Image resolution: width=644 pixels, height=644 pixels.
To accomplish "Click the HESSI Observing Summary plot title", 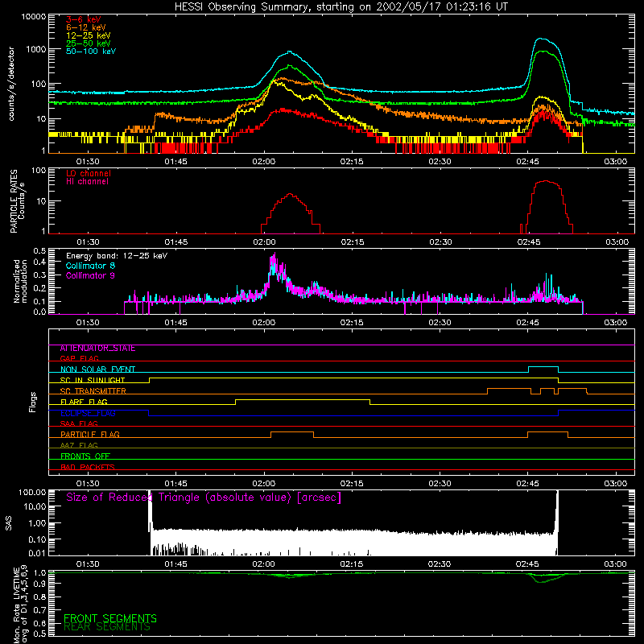I will point(341,7).
